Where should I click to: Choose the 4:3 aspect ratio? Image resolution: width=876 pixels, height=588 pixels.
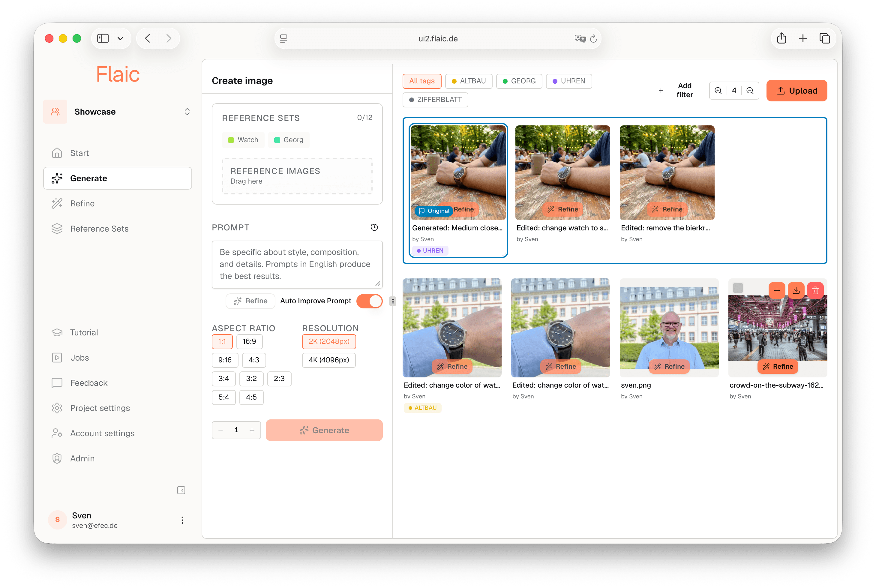point(254,360)
